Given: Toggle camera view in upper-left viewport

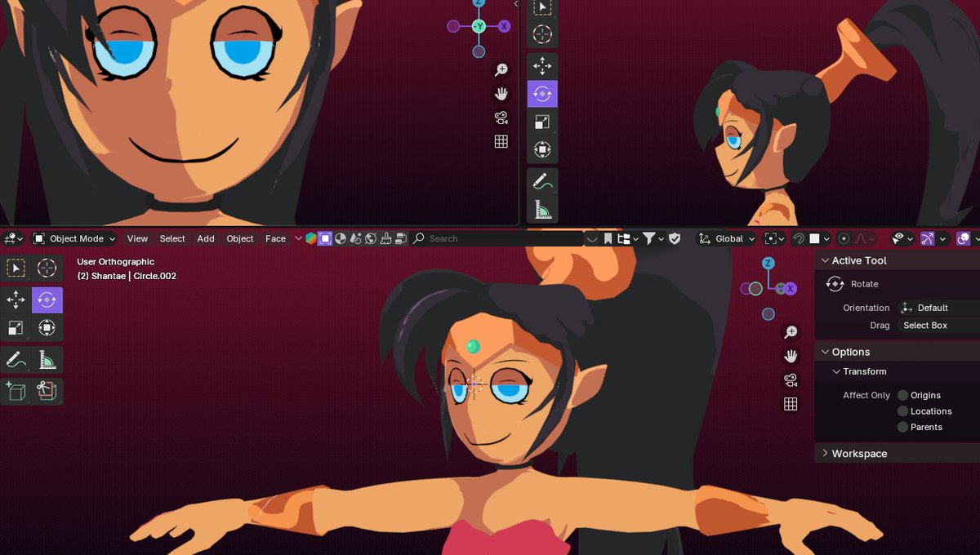Looking at the screenshot, I should click(x=501, y=118).
